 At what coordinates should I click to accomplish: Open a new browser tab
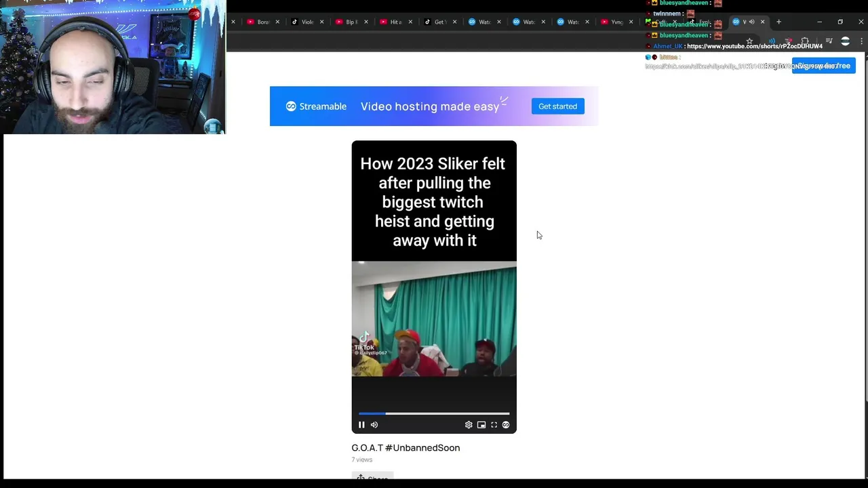[778, 22]
